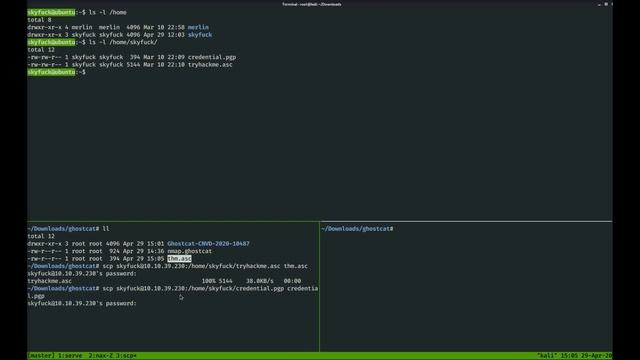This screenshot has height=360, width=640.
Task: Click the 'll' command in bottom-left pane
Action: (106, 229)
